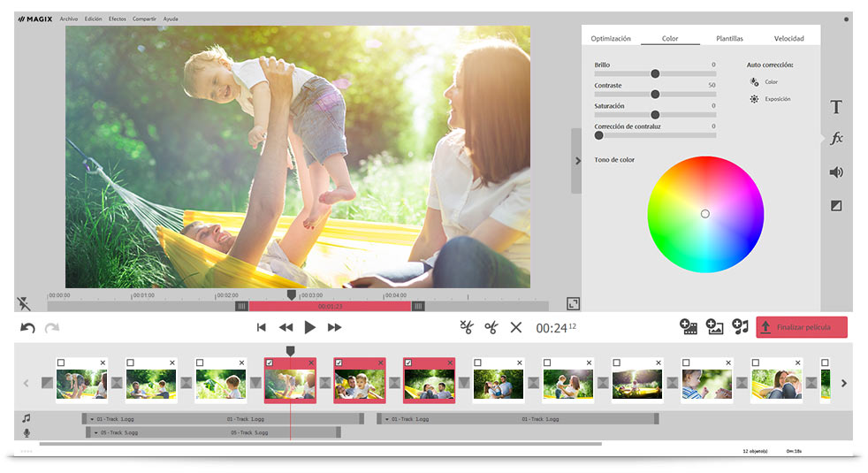The image size is (868, 473).
Task: Uncheck the fifth clip's checkbox (second red clip)
Action: [x=339, y=362]
